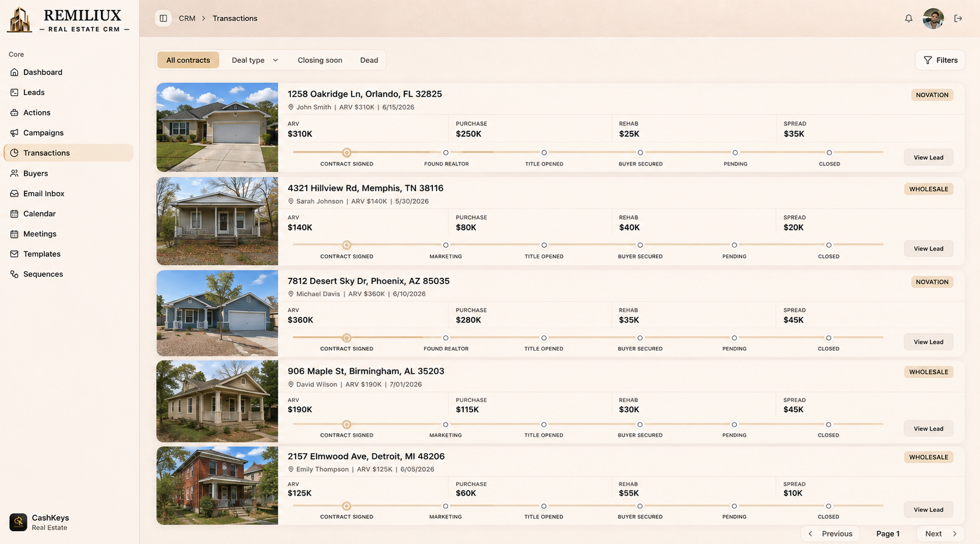This screenshot has height=544, width=980.
Task: Click the Meetings icon in sidebar
Action: pyautogui.click(x=15, y=234)
